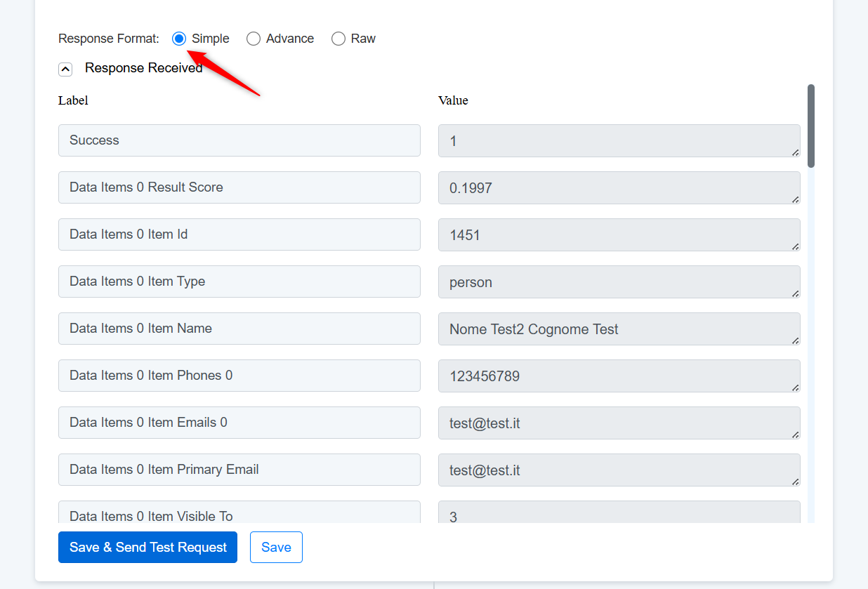Screen dimensions: 868x589
Task: Choose the Raw response format
Action: click(x=338, y=39)
